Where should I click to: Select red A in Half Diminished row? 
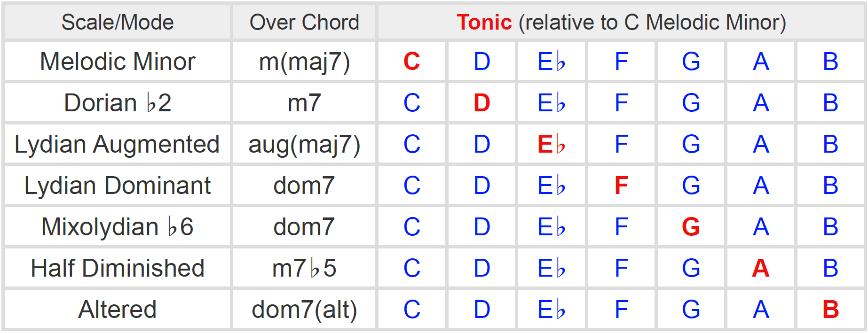click(x=760, y=268)
